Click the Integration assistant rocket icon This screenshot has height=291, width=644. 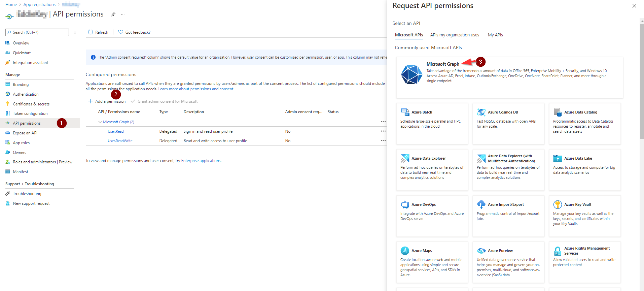click(8, 62)
